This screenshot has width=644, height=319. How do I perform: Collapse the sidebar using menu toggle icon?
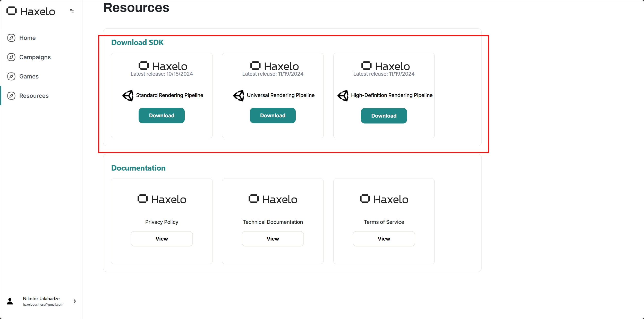pos(72,11)
